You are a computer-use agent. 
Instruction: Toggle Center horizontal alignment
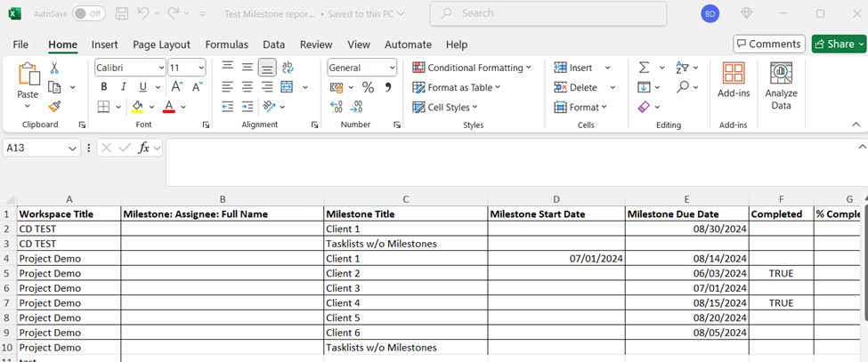click(247, 87)
